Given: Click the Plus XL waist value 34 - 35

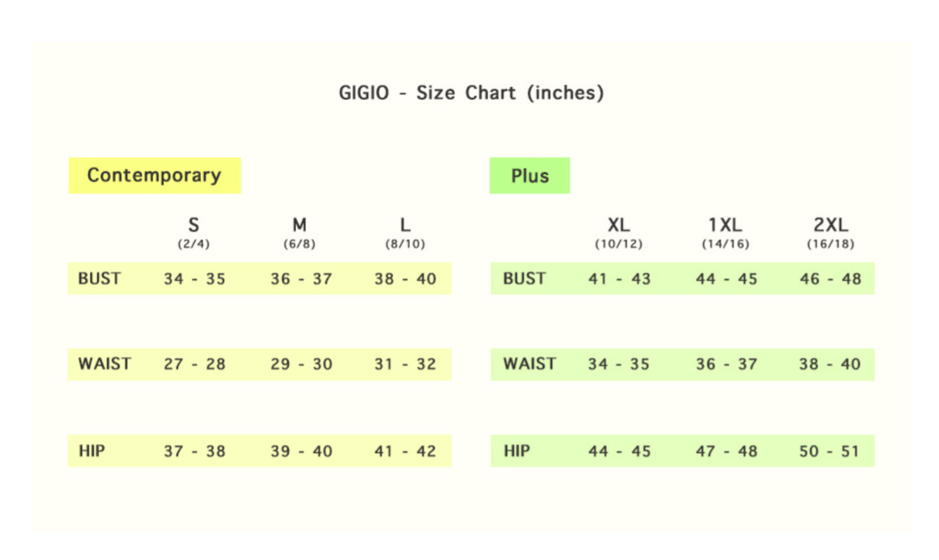Looking at the screenshot, I should pyautogui.click(x=619, y=364).
